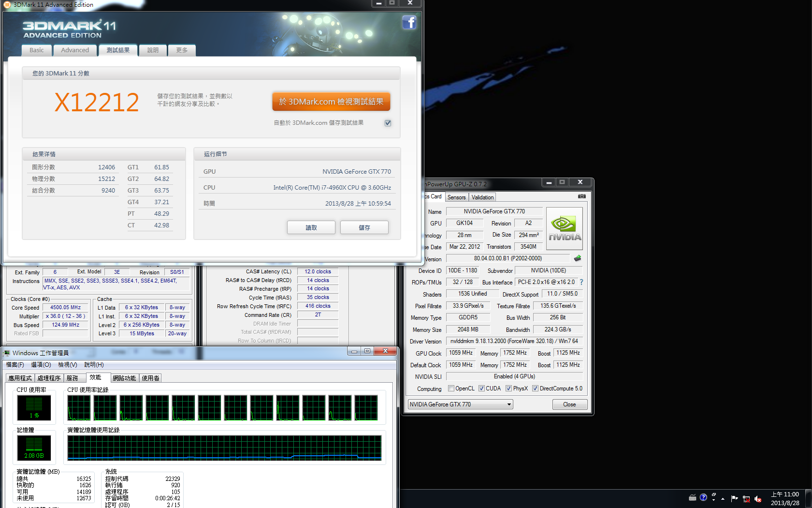Select the 應用程式 tab in Task Manager
The image size is (812, 508).
[20, 378]
